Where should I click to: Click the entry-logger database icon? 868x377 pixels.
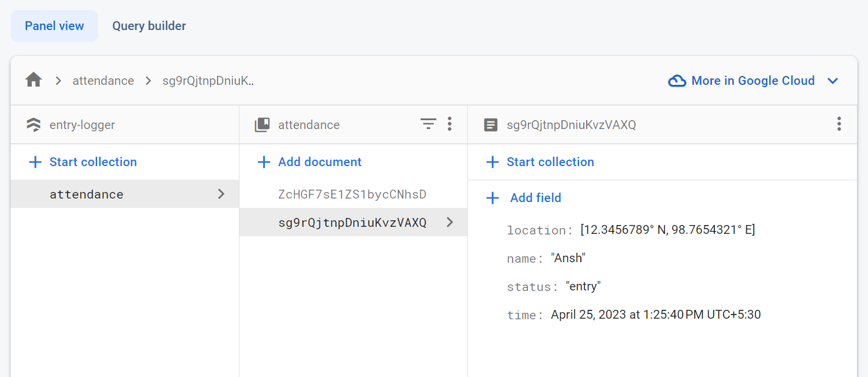click(x=34, y=124)
